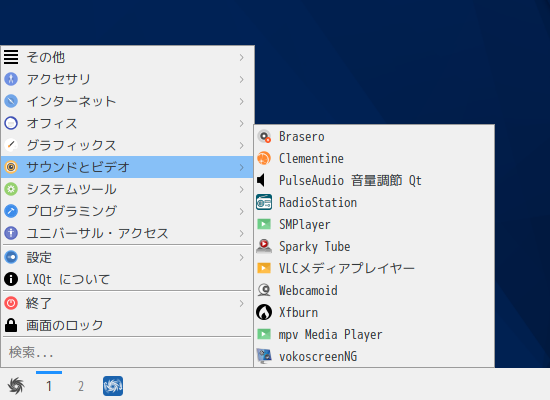
Task: Select 画面のロック menu entry
Action: 127,325
